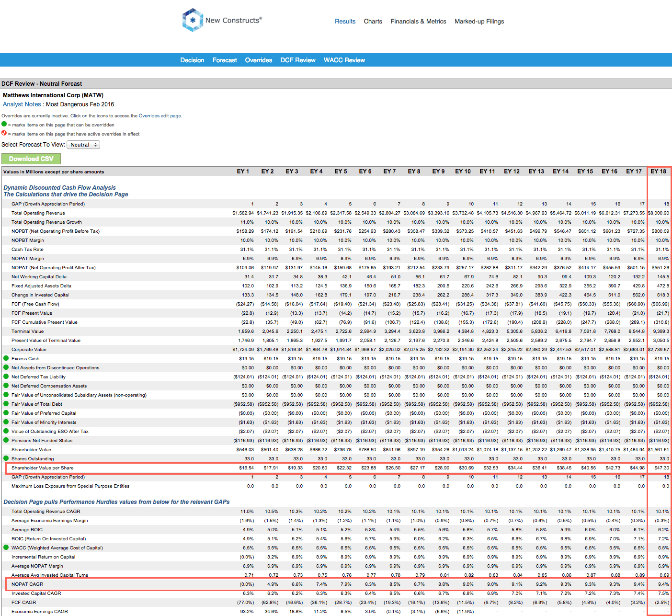The width and height of the screenshot is (672, 616).
Task: Click override icon for Shares Outstanding
Action: click(6, 458)
